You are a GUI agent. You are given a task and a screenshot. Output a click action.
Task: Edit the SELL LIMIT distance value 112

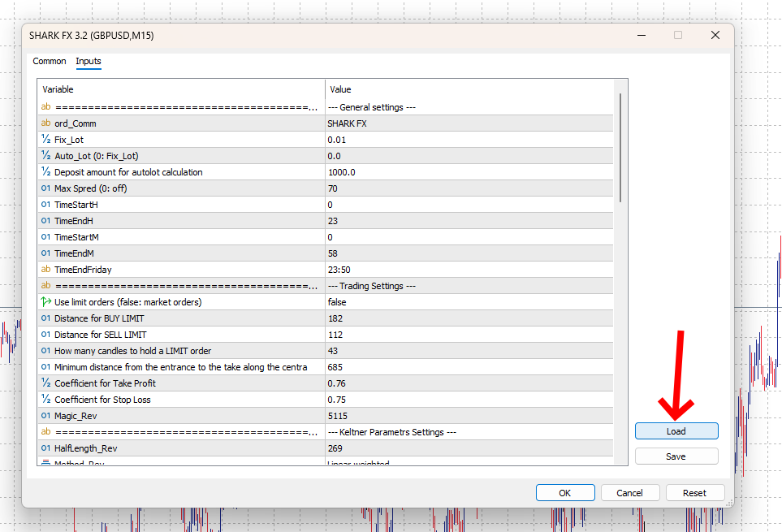tap(469, 335)
